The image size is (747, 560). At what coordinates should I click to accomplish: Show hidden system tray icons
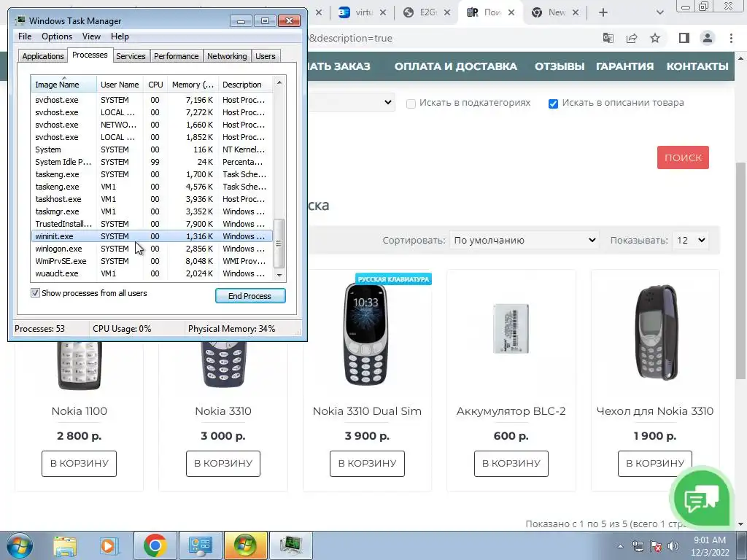(620, 546)
